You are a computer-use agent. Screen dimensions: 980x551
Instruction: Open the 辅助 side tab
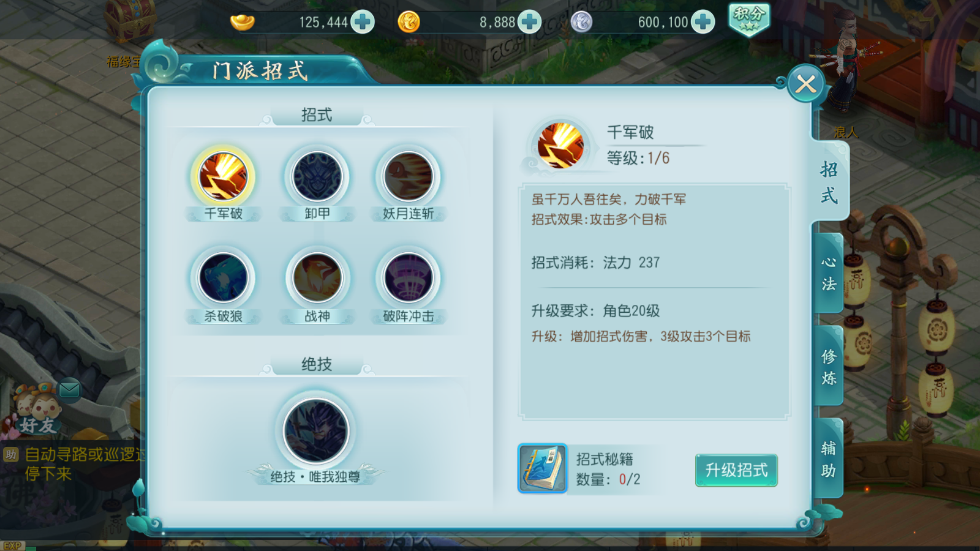pos(829,459)
